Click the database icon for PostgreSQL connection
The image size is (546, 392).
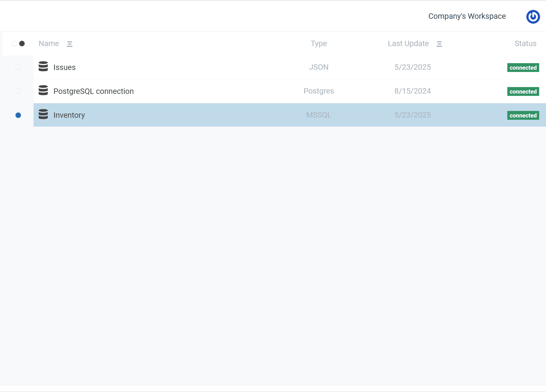tap(43, 90)
